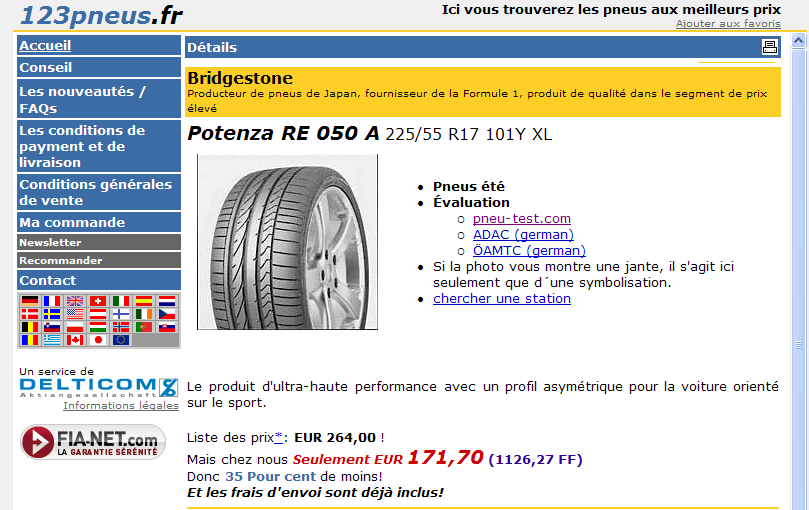Go to the Conseil section
This screenshot has width=809, height=510.
(x=46, y=67)
